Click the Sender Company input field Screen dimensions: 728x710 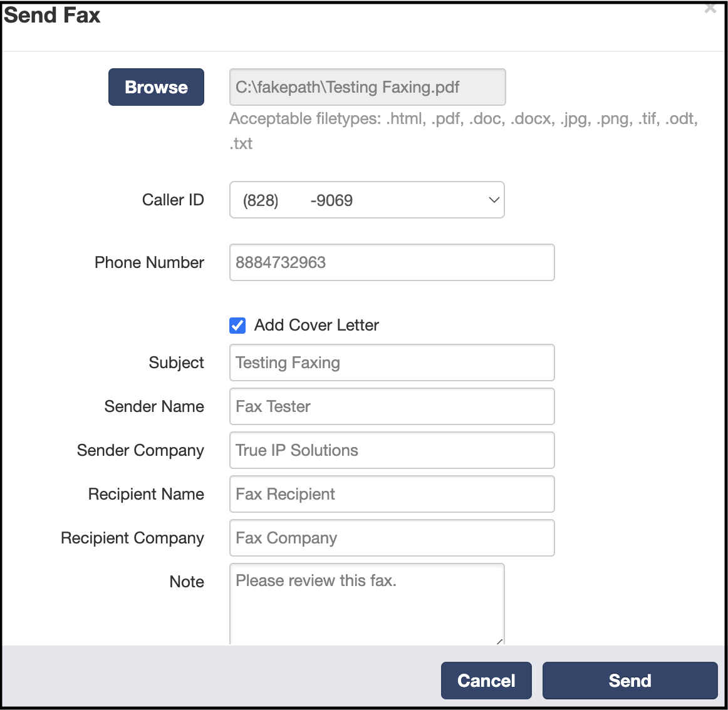[392, 451]
